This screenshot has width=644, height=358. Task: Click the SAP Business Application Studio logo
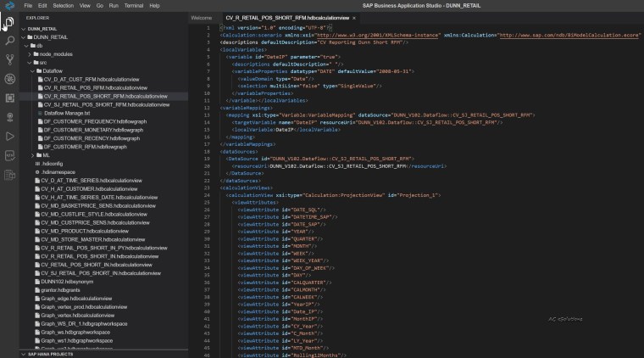[x=9, y=6]
